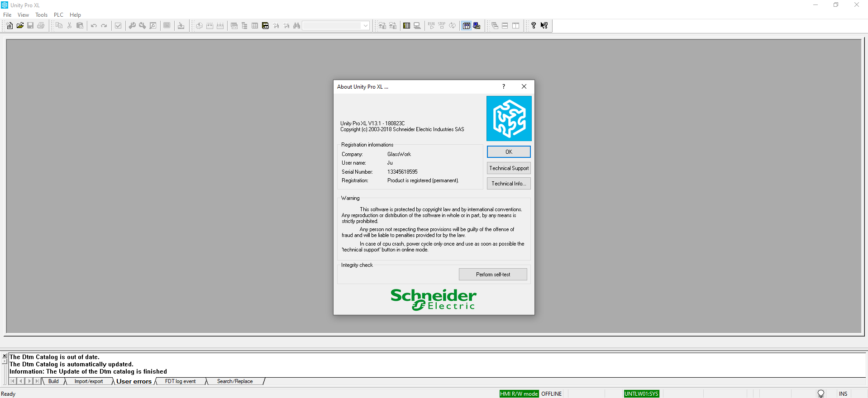Viewport: 868px width, 398px height.
Task: Click the Paste clipboard icon
Action: coord(80,26)
